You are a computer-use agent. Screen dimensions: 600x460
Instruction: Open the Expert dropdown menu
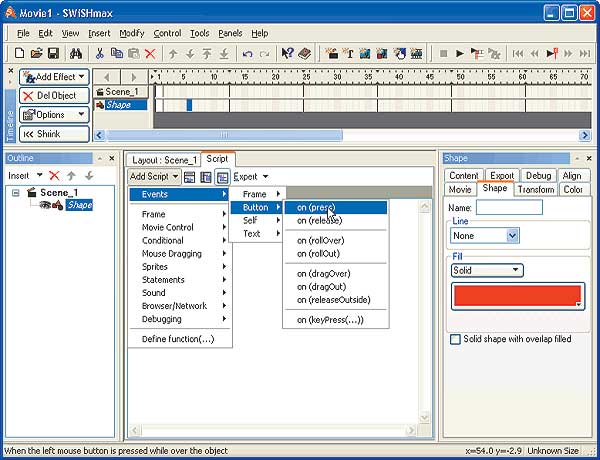pyautogui.click(x=251, y=176)
